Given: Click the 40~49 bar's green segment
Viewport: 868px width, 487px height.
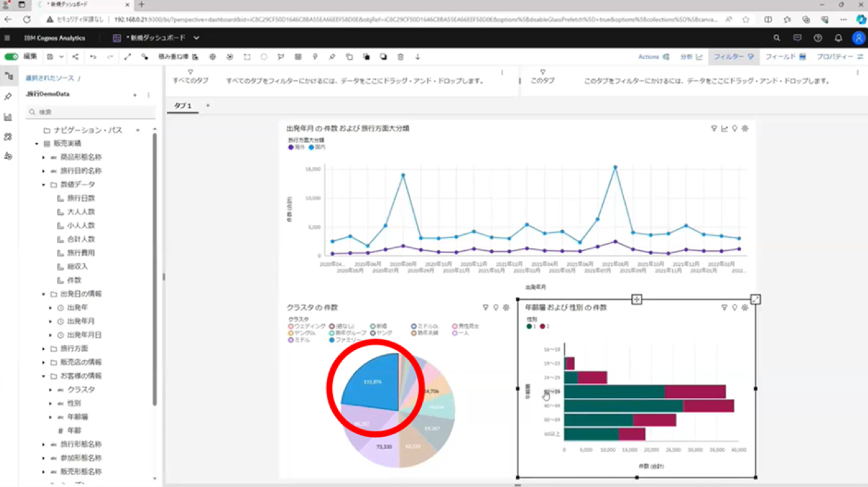Looking at the screenshot, I should (624, 406).
